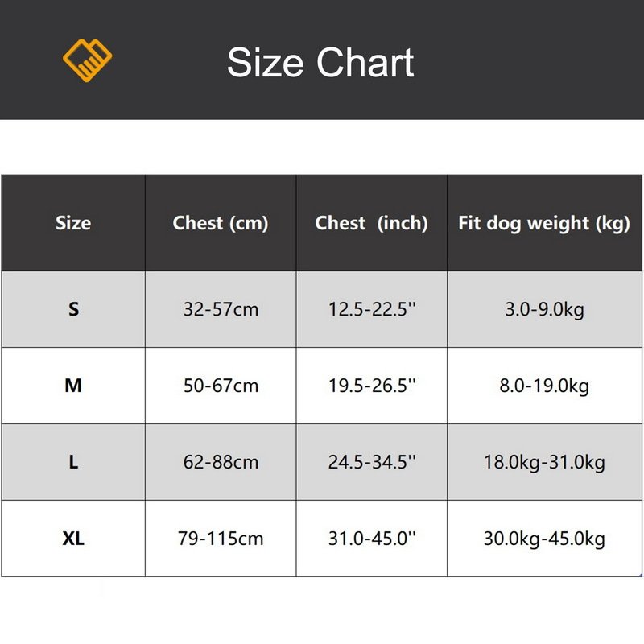Click the 12.5-22.5'' inch cell
Viewport: 644px width, 644px height.
pyautogui.click(x=371, y=309)
